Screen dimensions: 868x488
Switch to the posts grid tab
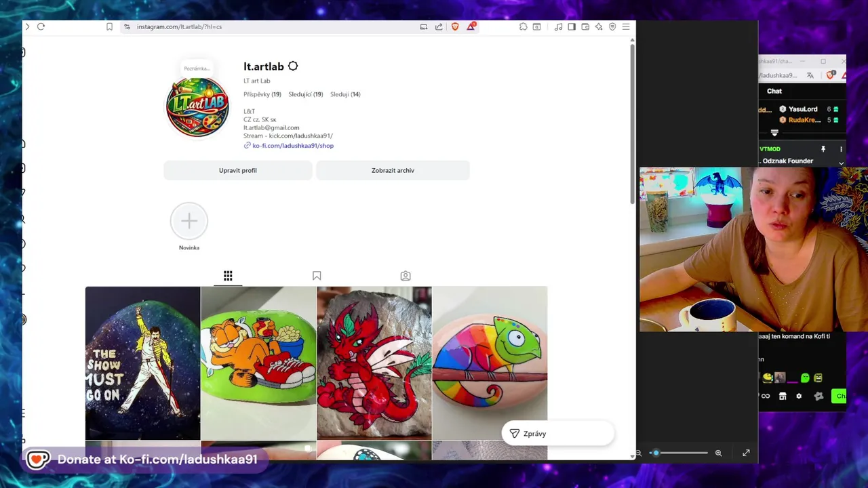click(x=228, y=276)
